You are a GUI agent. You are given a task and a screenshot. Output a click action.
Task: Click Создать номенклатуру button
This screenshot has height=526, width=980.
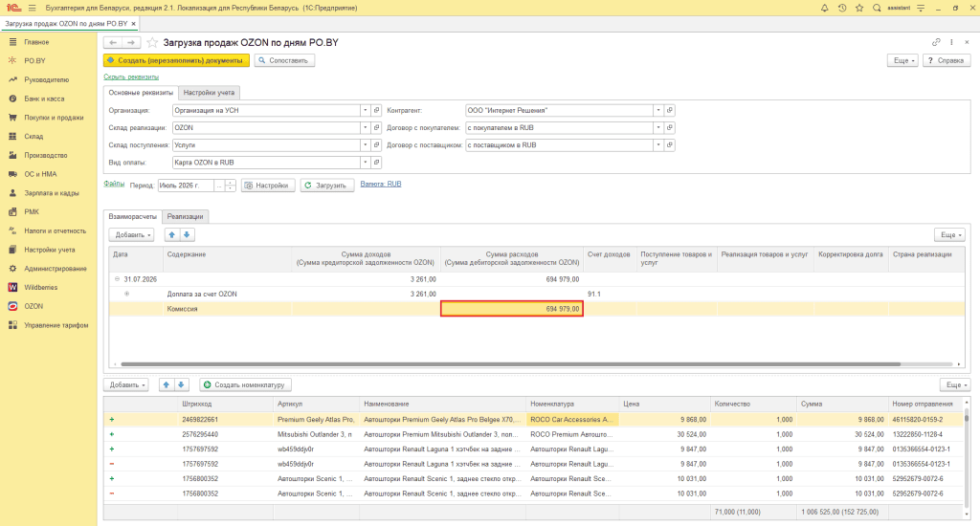(246, 384)
